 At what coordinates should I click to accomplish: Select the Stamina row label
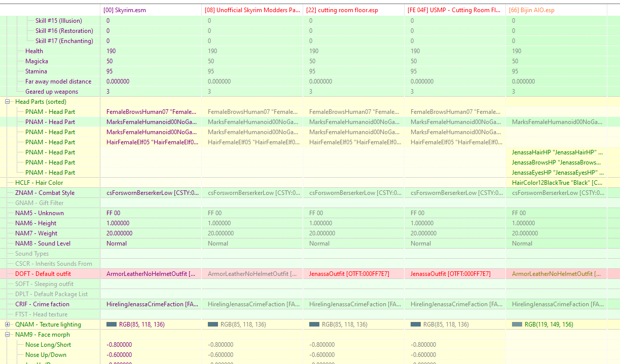[x=36, y=71]
